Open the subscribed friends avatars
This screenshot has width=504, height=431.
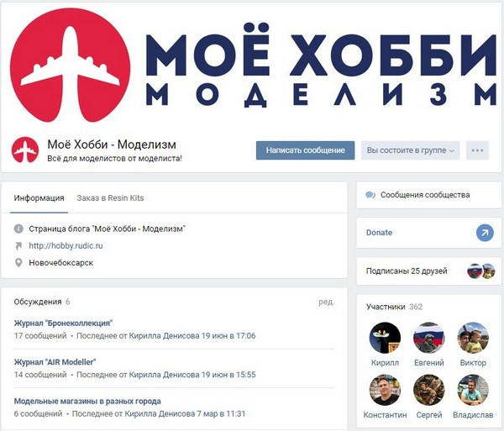coord(480,271)
